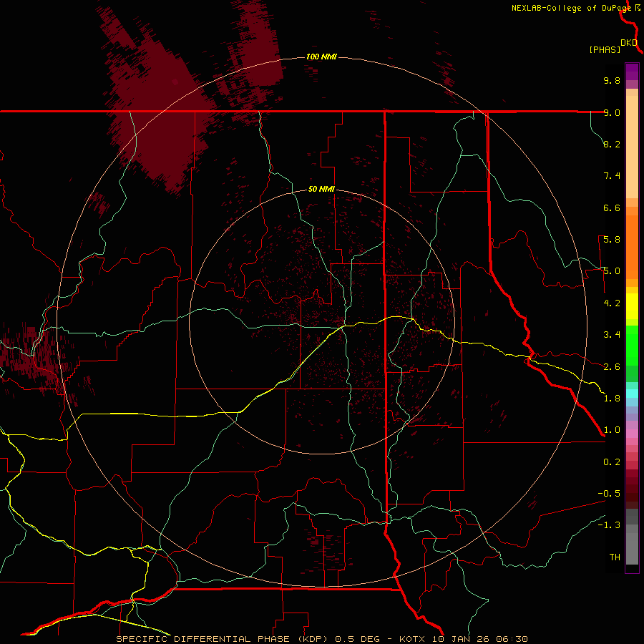Screen dimensions: 644x644
Task: Click the 1.0 legend value
Action: coord(612,430)
